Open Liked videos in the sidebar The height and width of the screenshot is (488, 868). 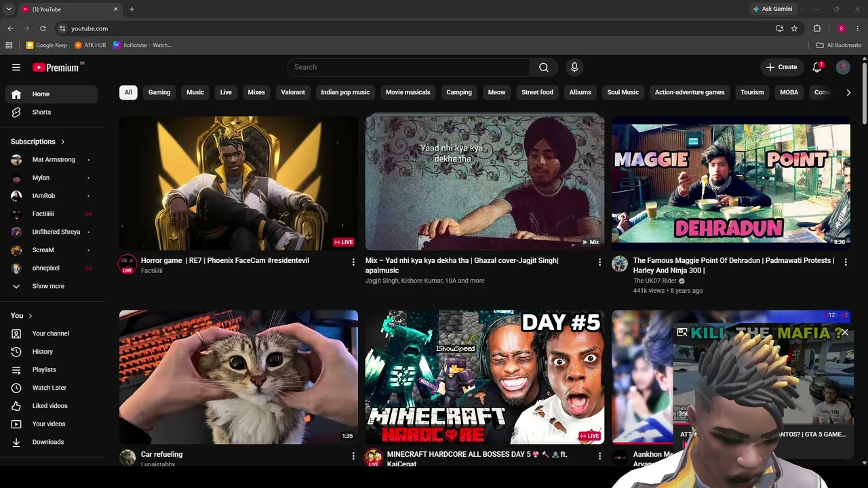(x=52, y=406)
